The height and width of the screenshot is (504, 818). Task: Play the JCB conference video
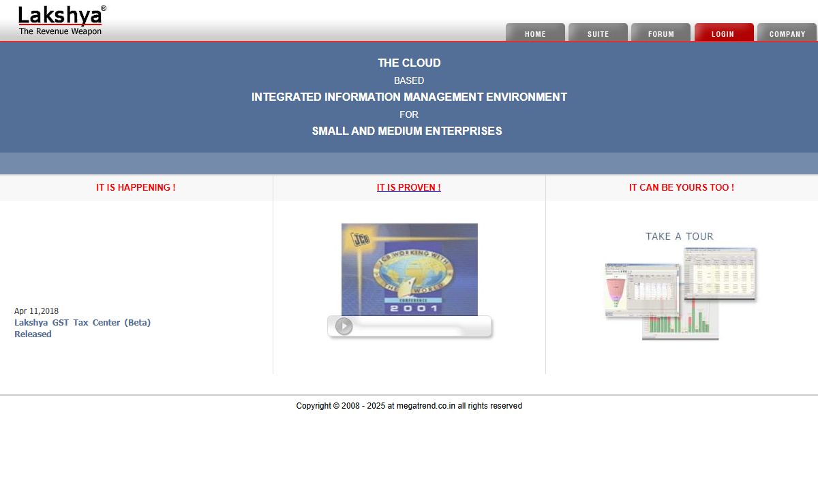(344, 326)
